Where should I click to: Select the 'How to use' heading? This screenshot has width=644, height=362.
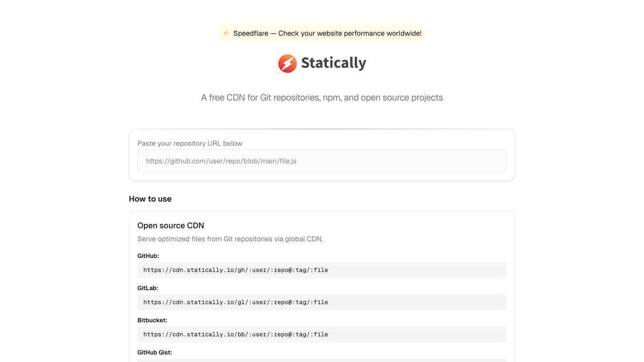(x=150, y=199)
